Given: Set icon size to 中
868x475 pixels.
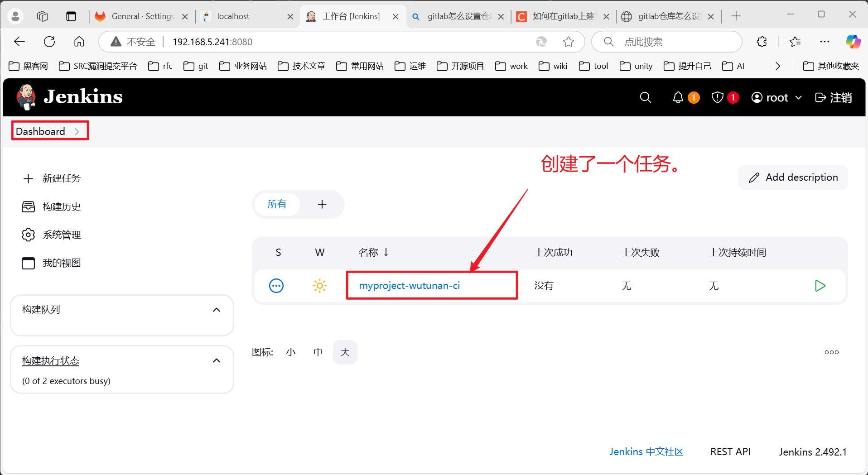Looking at the screenshot, I should (318, 352).
